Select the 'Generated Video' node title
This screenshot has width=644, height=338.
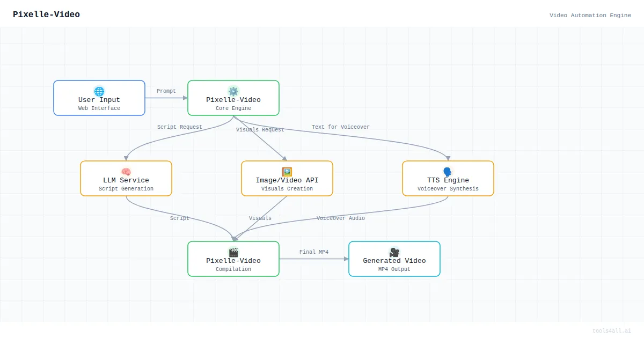394,261
